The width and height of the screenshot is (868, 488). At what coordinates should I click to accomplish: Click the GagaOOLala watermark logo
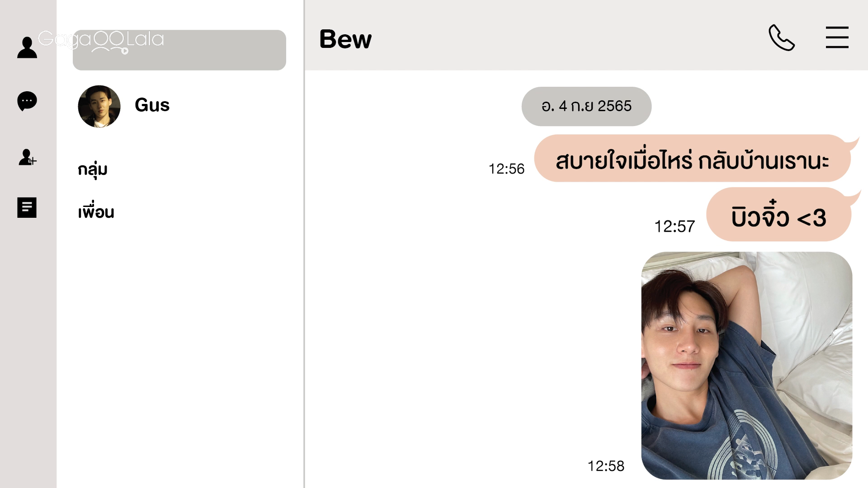click(x=101, y=42)
